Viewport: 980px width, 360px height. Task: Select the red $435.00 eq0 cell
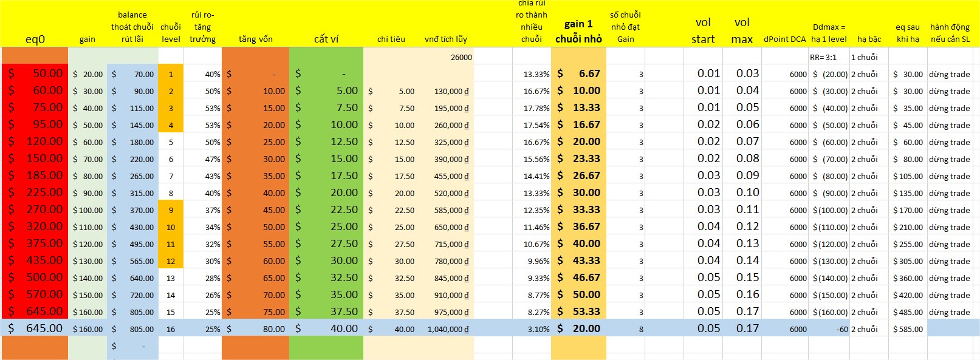click(x=35, y=260)
